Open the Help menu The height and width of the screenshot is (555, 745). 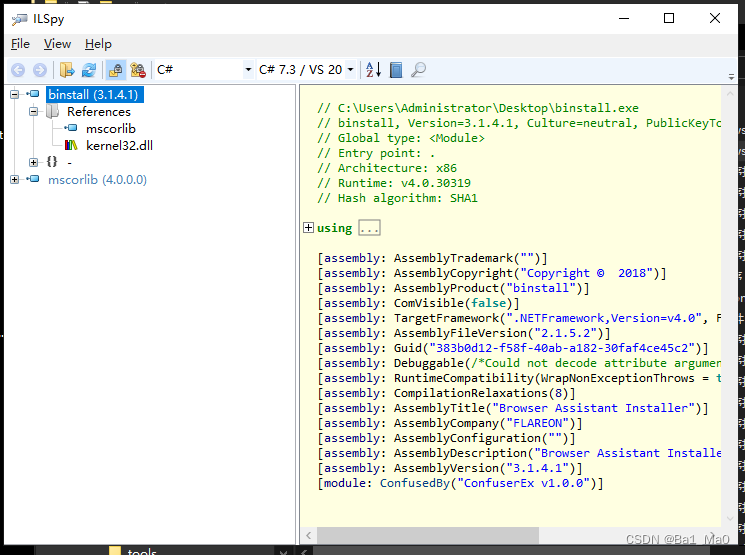click(98, 44)
